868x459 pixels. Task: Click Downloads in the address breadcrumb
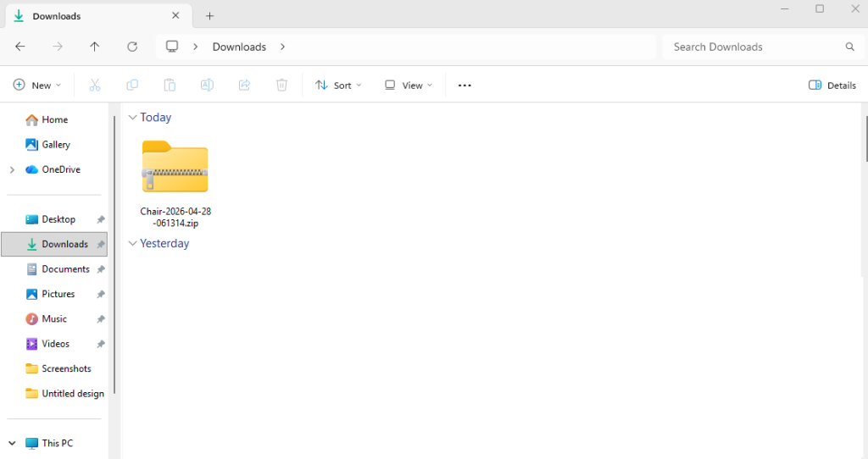[239, 47]
